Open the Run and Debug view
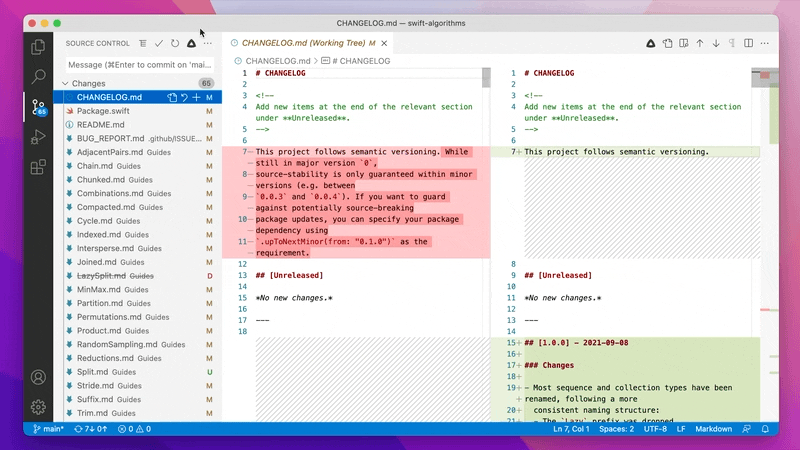This screenshot has width=800, height=450. pos(38,137)
